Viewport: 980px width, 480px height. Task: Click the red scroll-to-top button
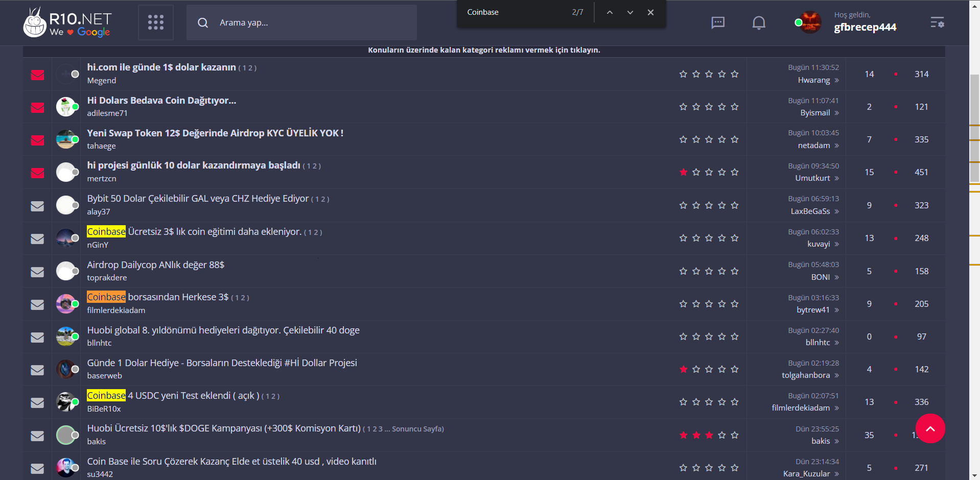(930, 428)
